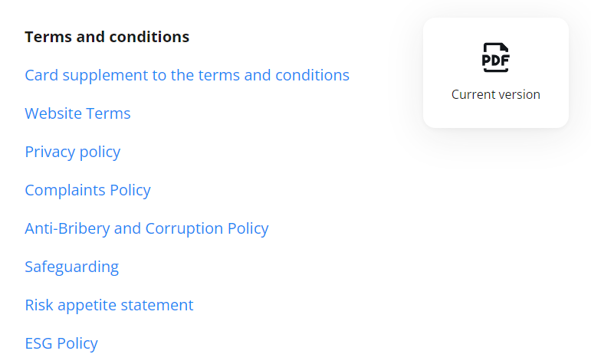Pick the Anti-Bribery policy list entry
This screenshot has height=364, width=591.
[x=146, y=228]
